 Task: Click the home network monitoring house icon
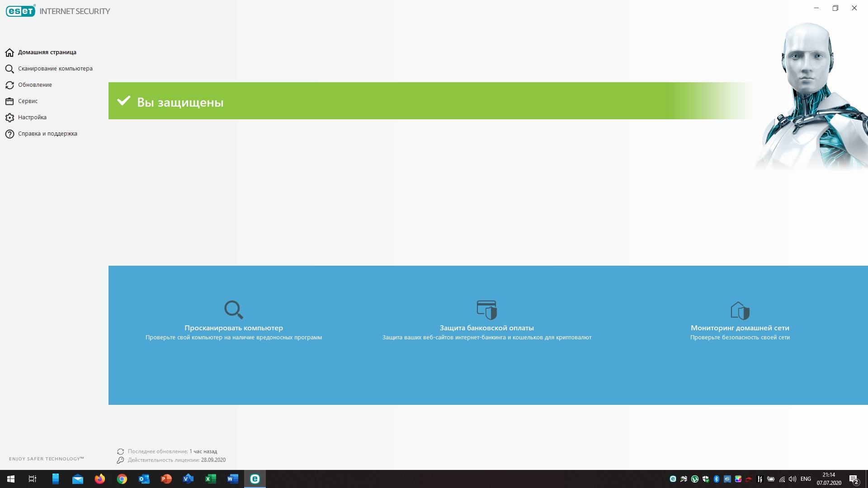coord(740,310)
